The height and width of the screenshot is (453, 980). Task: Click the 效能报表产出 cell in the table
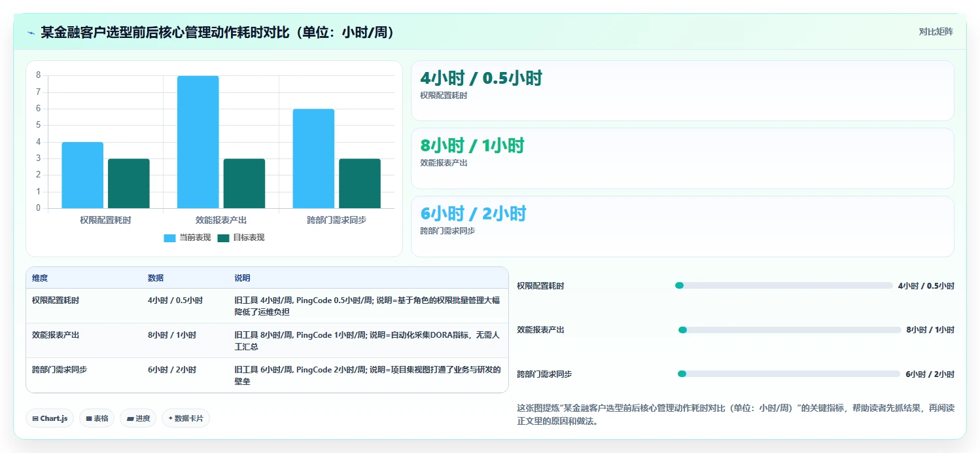[56, 335]
